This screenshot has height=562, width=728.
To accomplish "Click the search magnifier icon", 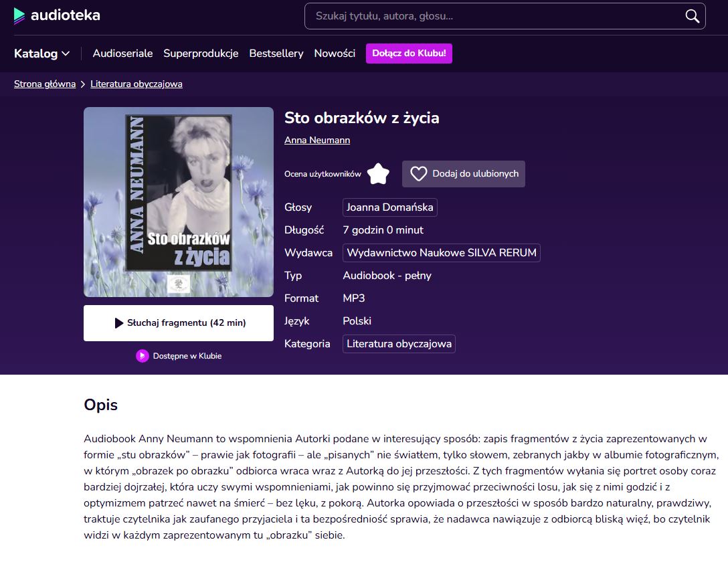I will (x=692, y=16).
